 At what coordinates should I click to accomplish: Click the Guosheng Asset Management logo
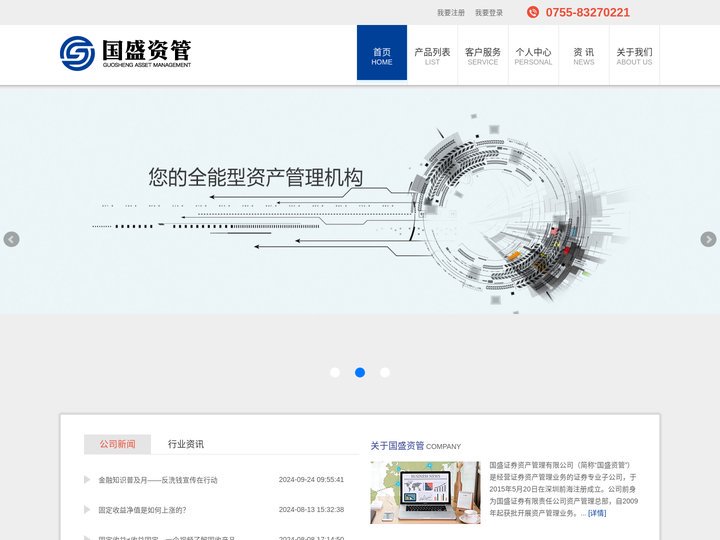[x=125, y=53]
